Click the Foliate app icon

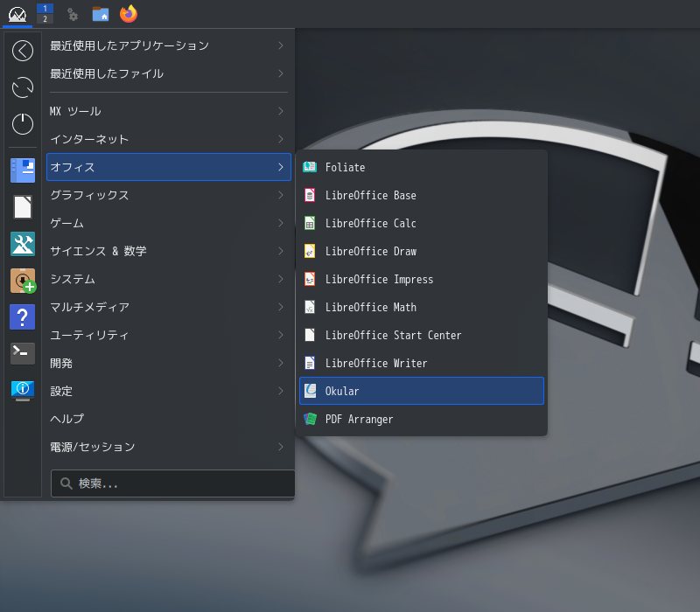click(x=310, y=167)
